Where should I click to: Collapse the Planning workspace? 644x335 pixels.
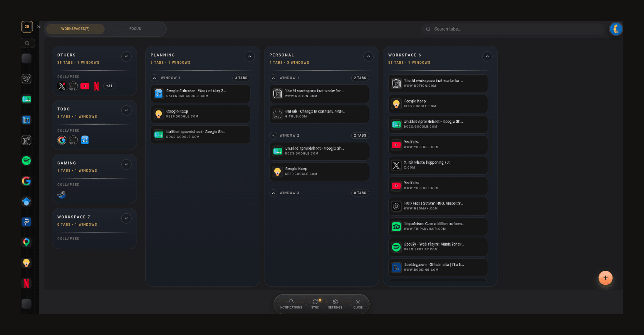pyautogui.click(x=249, y=56)
